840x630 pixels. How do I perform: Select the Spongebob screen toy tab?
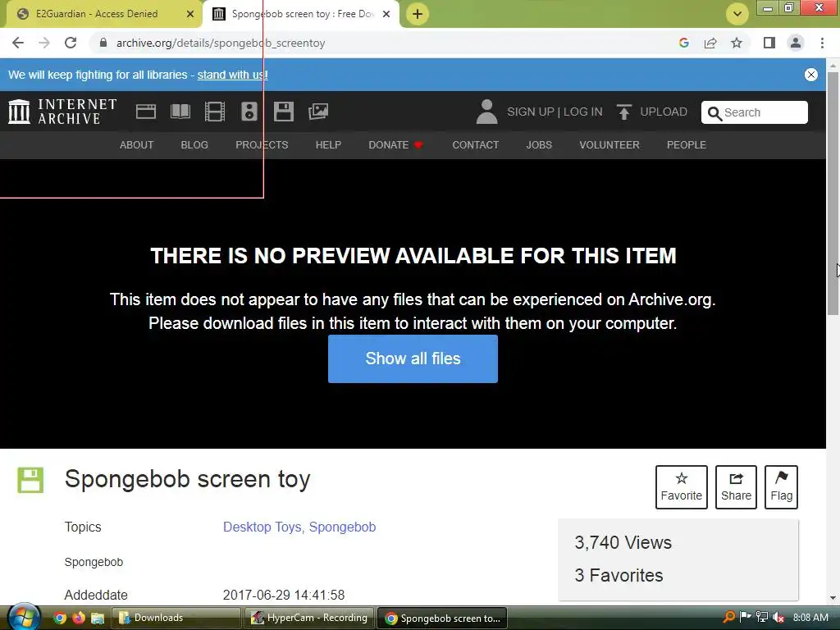coord(303,14)
